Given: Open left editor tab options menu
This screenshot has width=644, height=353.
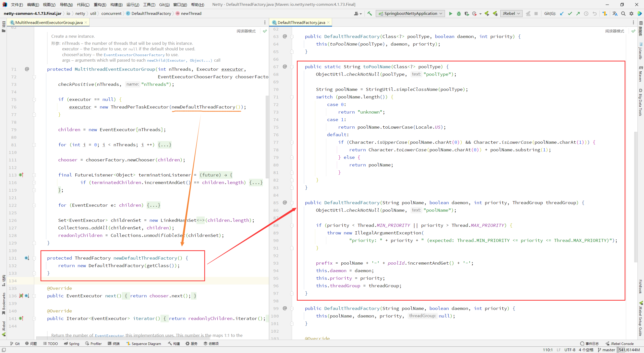Looking at the screenshot, I should 265,22.
